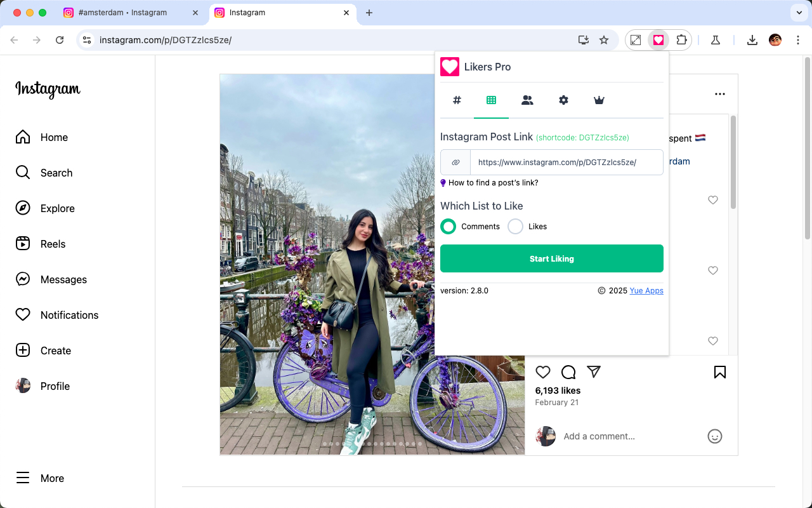
Task: Open the followers tab in Likers Pro
Action: 527,100
